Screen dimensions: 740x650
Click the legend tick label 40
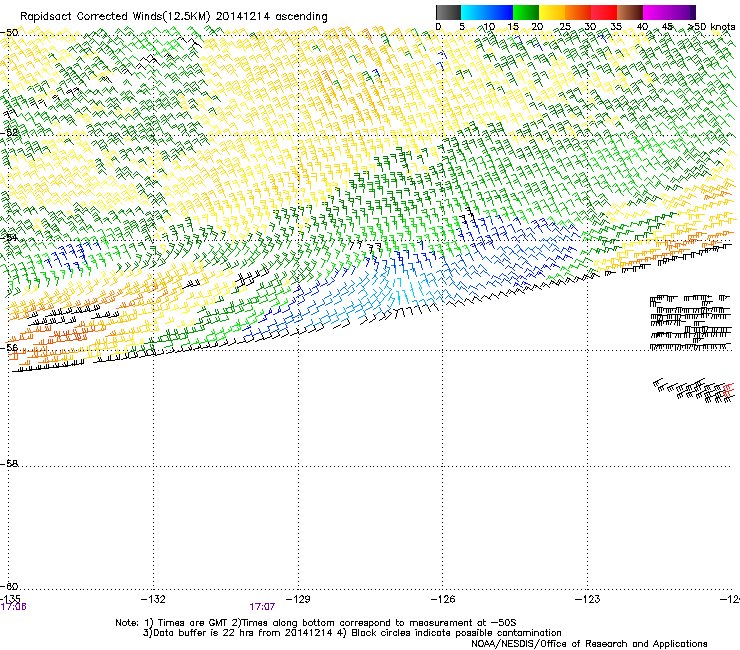(642, 27)
